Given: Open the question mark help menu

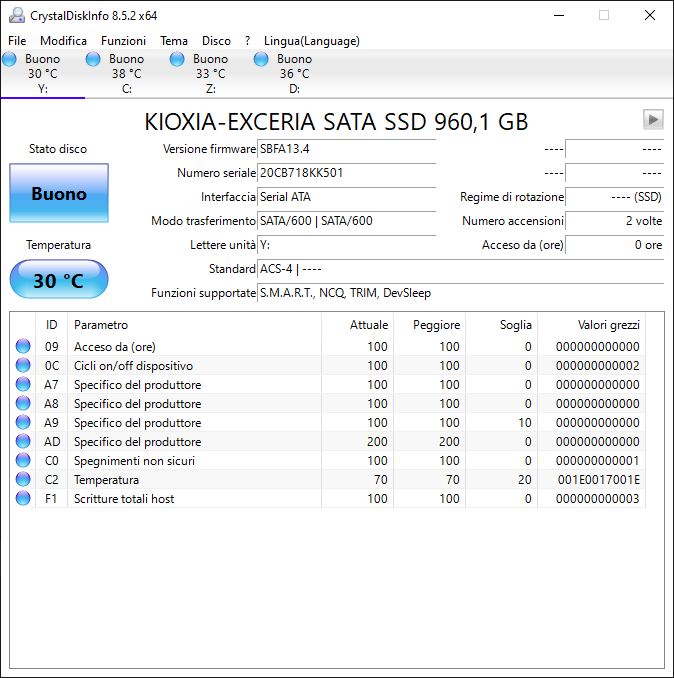Looking at the screenshot, I should 247,41.
